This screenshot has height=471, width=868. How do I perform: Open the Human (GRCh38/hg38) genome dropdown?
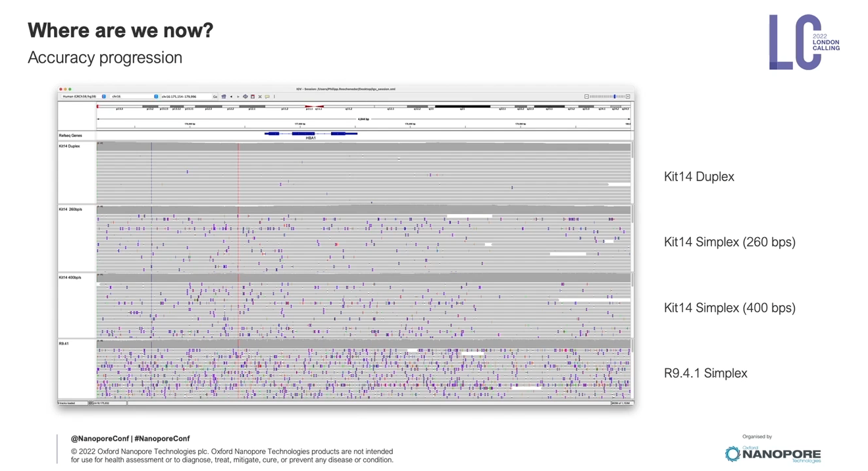click(x=82, y=97)
